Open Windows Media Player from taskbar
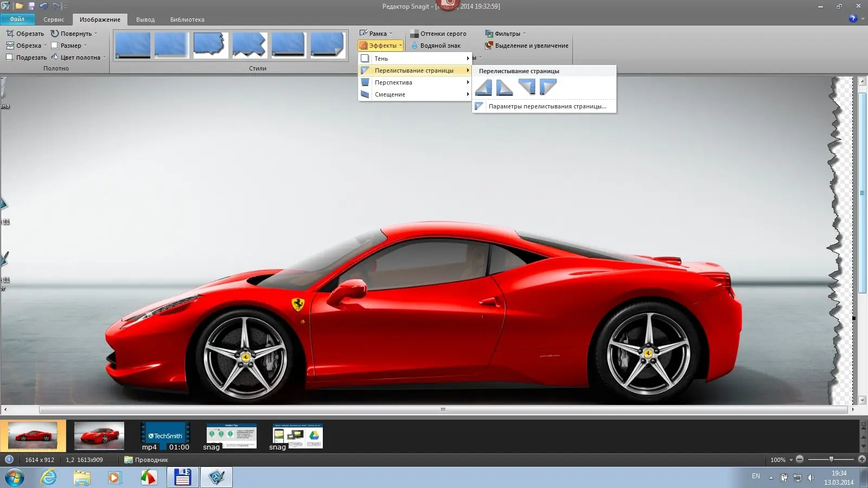Viewport: 868px width, 488px height. (114, 478)
